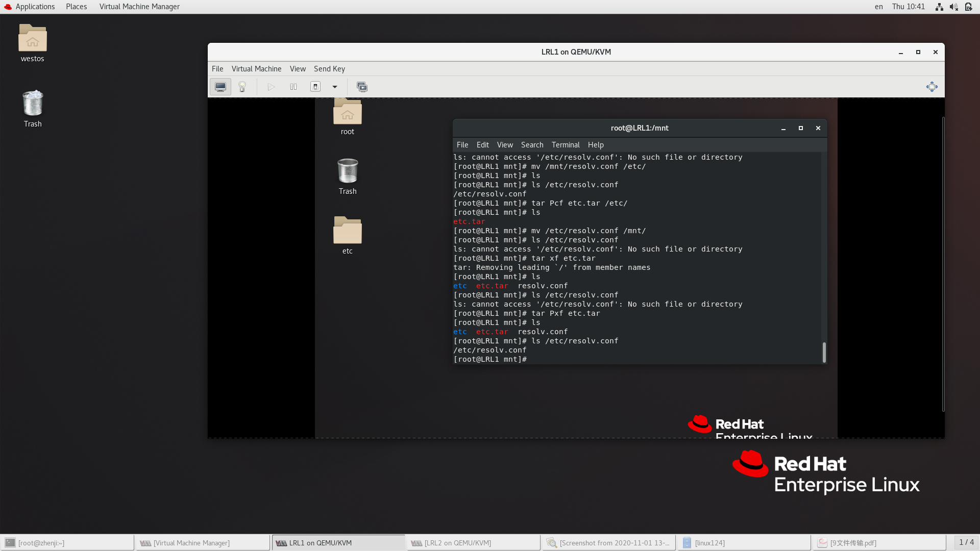Toggle fullscreen view of VM console
This screenshot has width=980, height=551.
click(x=932, y=87)
